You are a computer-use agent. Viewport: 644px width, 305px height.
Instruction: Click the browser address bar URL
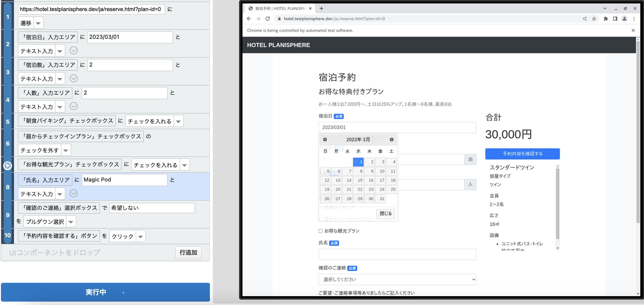pos(334,19)
